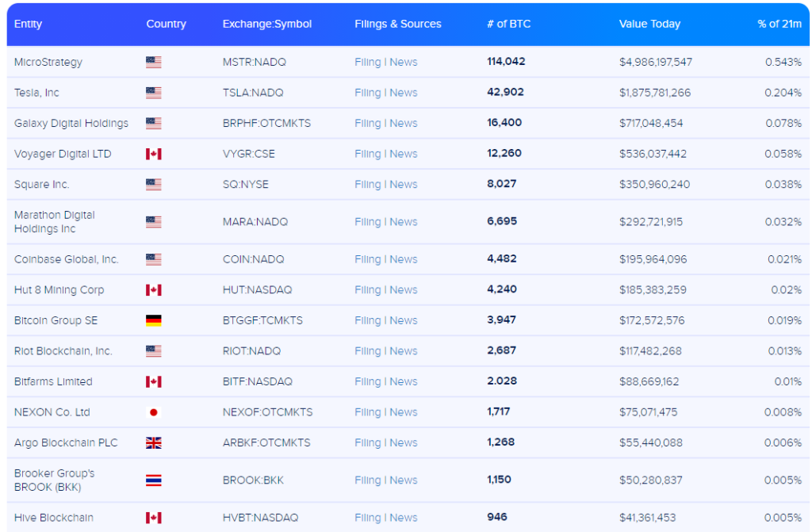This screenshot has height=532, width=812.
Task: Click the UK flag for Argo Blockchain PLC
Action: click(x=153, y=442)
